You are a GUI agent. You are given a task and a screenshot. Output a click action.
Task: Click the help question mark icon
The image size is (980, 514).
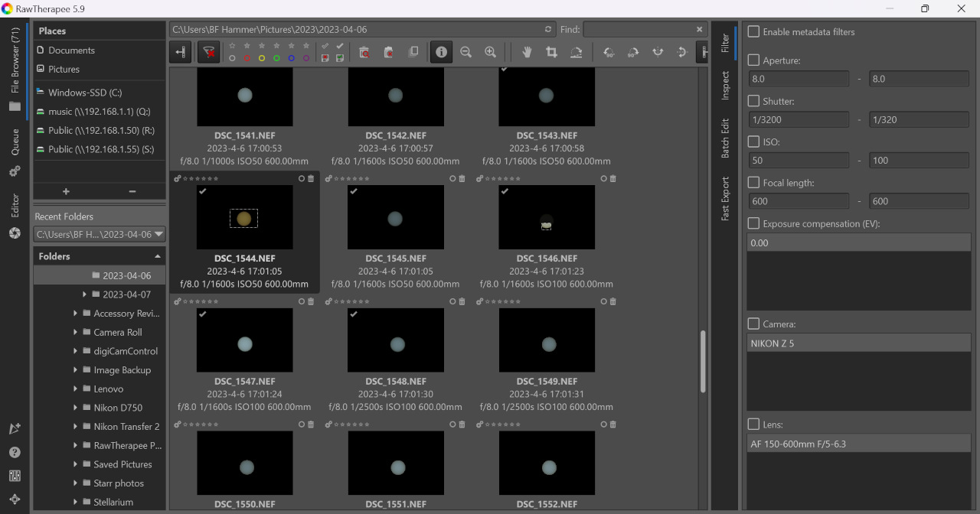[x=15, y=452]
